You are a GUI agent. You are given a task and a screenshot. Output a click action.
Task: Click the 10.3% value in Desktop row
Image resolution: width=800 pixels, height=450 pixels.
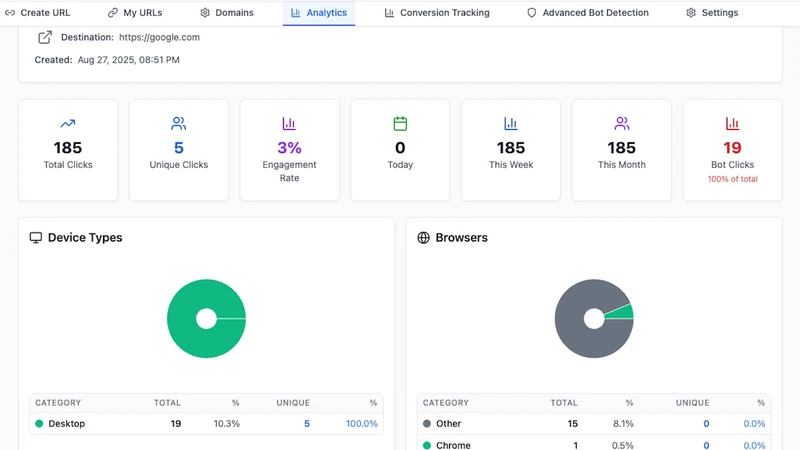pos(227,423)
